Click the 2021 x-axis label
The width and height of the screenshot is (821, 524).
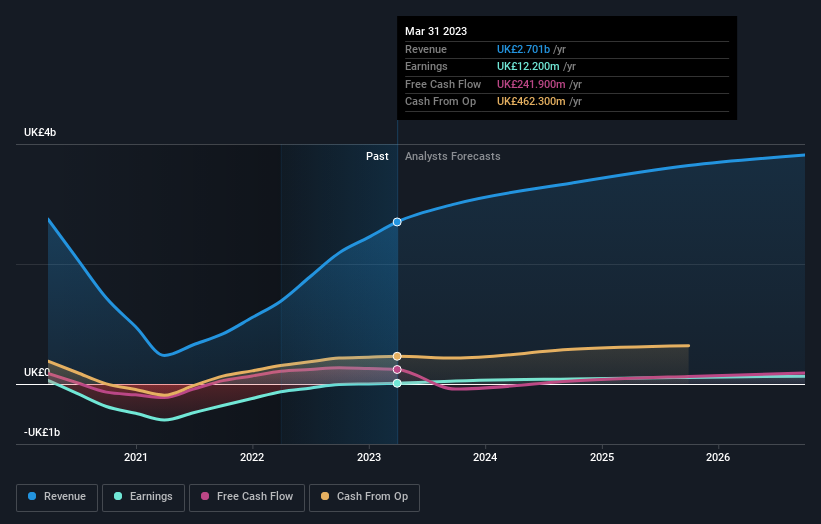click(x=136, y=457)
